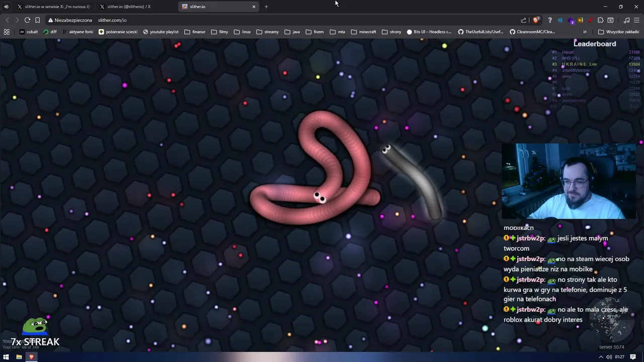644x362 pixels.
Task: Click the circular minimap in the corner
Action: (x=612, y=320)
